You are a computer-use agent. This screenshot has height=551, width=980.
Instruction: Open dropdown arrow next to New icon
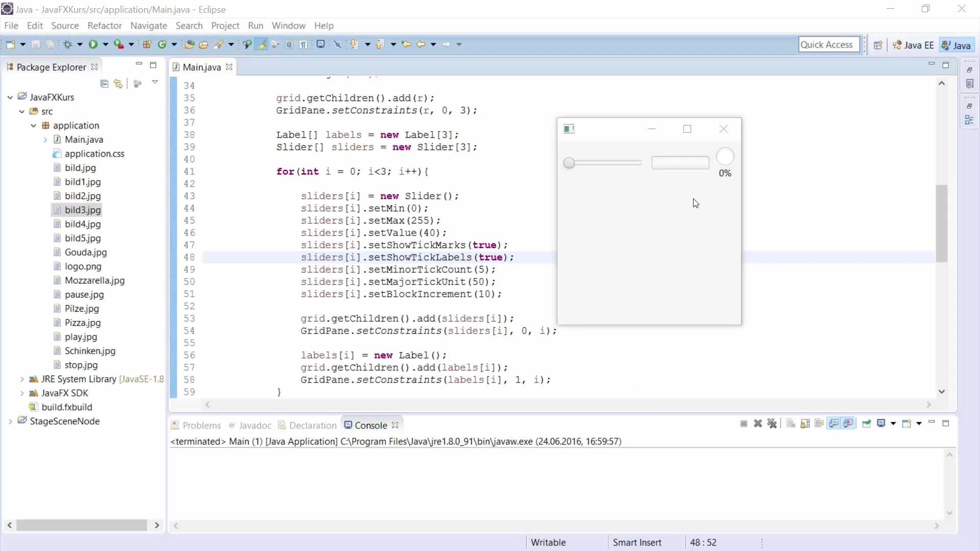point(23,44)
